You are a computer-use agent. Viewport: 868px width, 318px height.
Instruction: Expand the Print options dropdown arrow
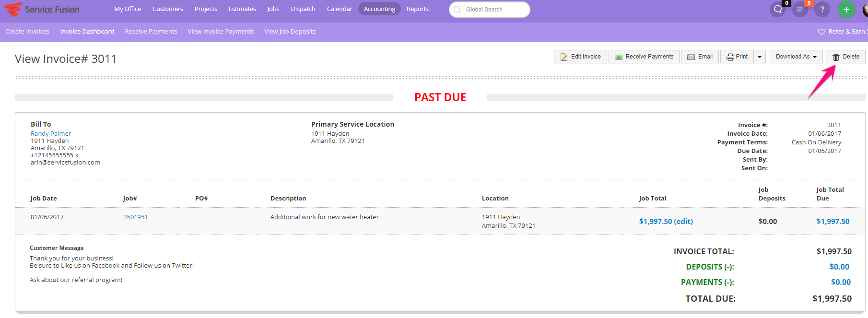(760, 57)
